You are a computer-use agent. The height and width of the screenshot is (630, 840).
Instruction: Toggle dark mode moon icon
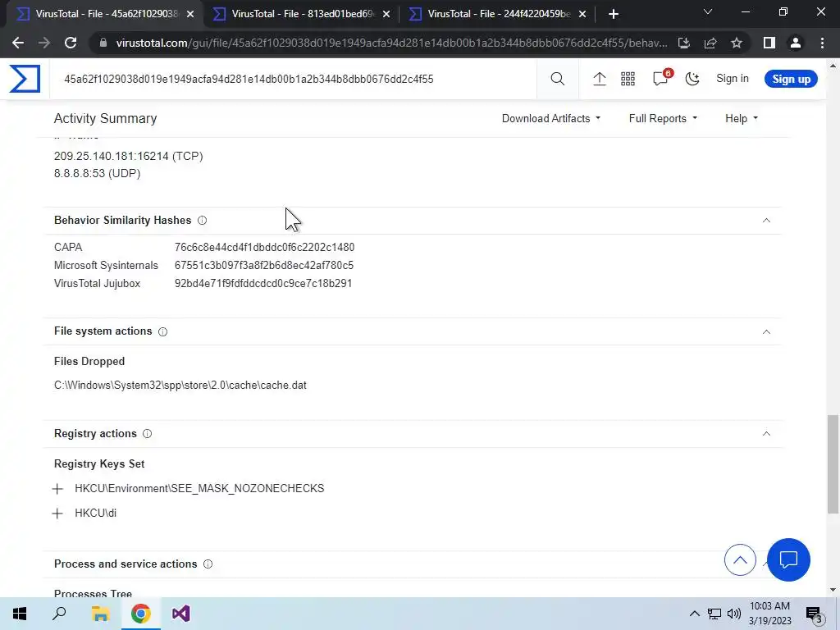point(692,79)
